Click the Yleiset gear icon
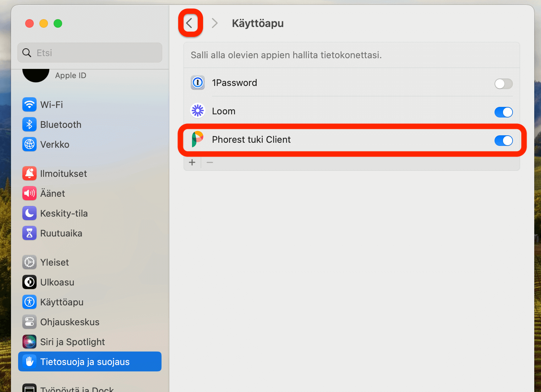 pos(29,262)
